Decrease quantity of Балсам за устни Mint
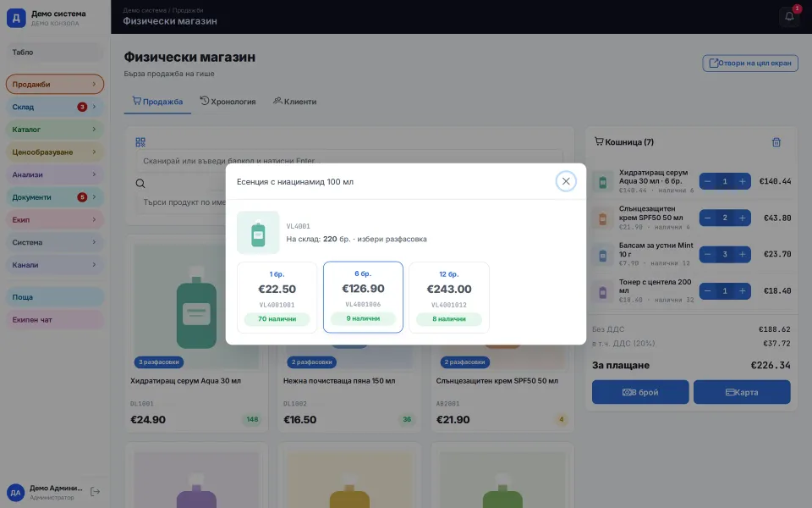The height and width of the screenshot is (508, 812). click(x=707, y=254)
